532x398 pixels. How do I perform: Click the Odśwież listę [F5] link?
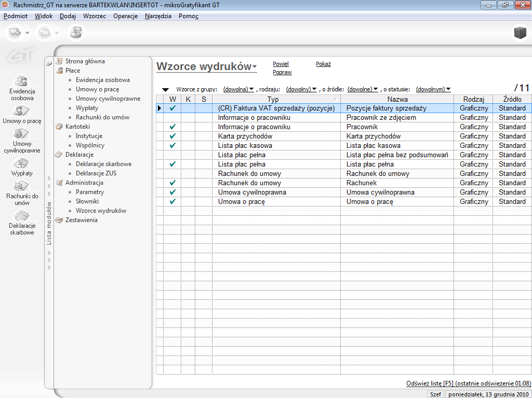click(430, 383)
